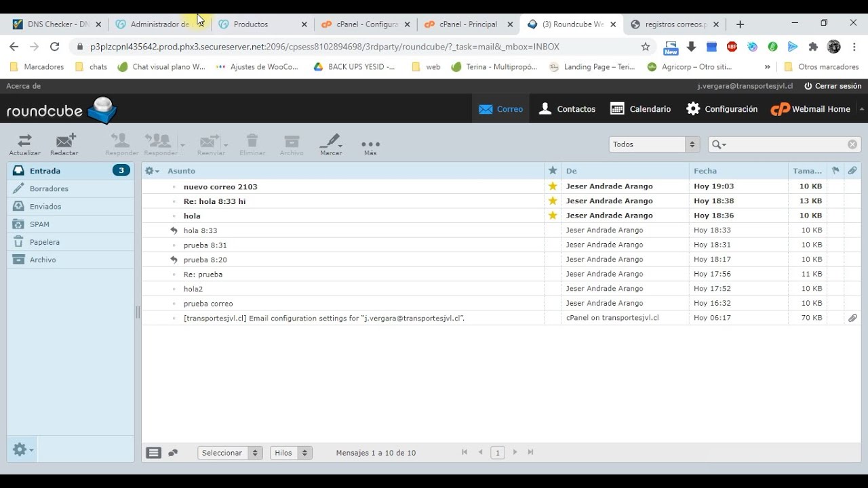Open the Archivo folder in sidebar
Image resolution: width=868 pixels, height=488 pixels.
(71, 260)
